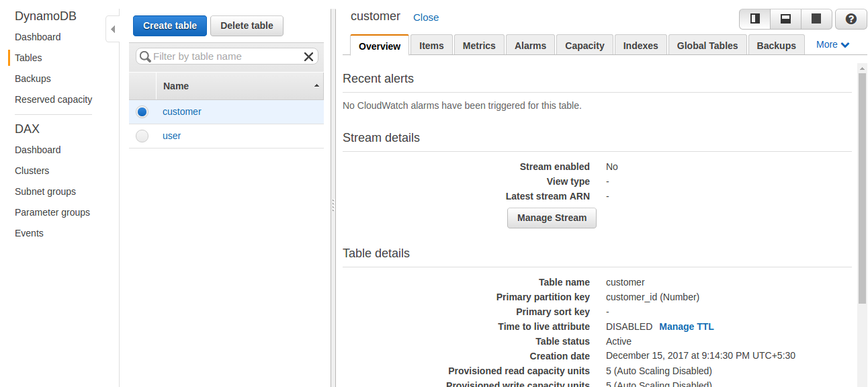Open the Items tab
Screen dimensions: 868x387
(x=431, y=46)
